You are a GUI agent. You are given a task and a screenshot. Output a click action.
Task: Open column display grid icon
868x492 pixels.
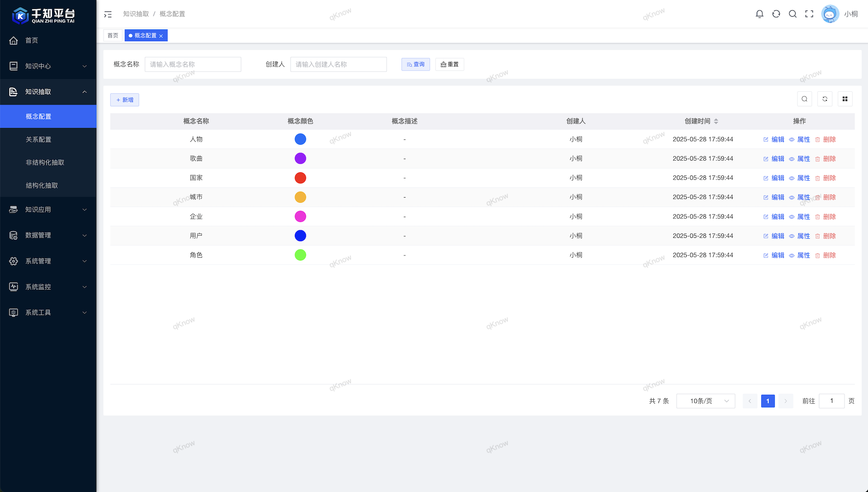[845, 99]
